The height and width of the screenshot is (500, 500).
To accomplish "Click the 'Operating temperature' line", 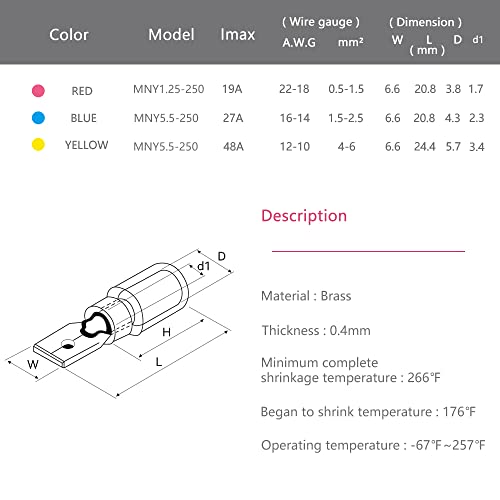I will [373, 445].
